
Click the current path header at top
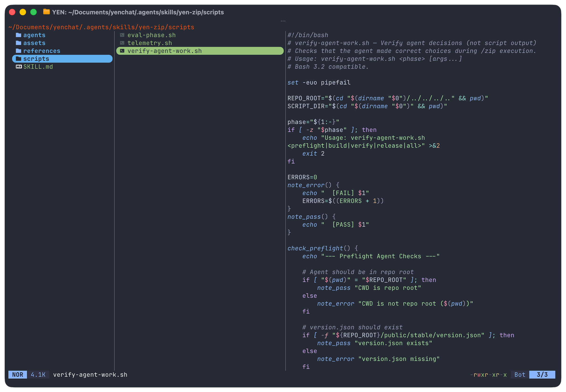click(101, 27)
